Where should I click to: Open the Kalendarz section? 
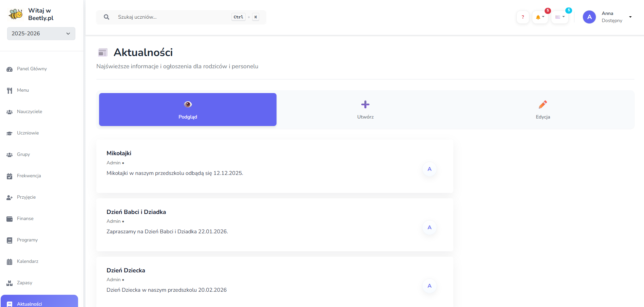(x=27, y=261)
